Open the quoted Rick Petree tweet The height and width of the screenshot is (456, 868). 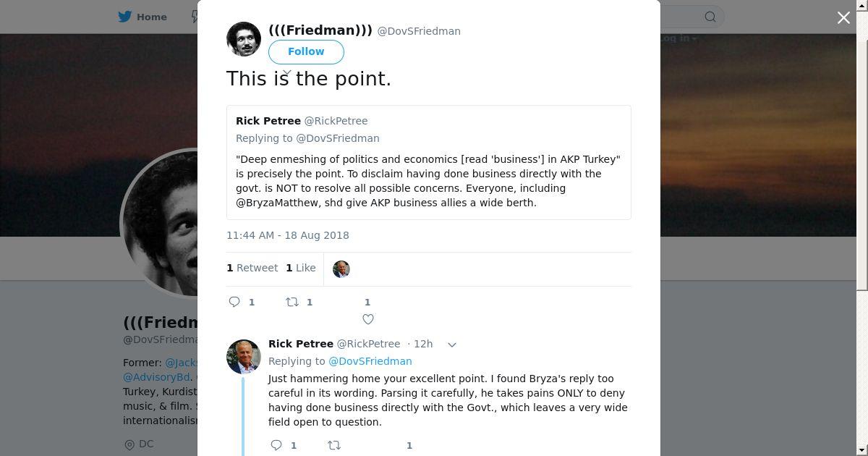pos(428,162)
